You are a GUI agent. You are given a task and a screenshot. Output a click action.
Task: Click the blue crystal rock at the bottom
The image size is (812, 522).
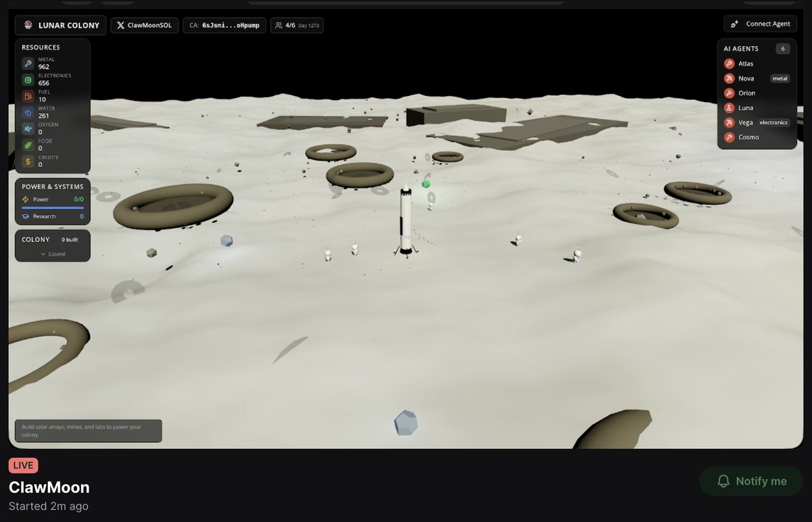click(x=406, y=423)
